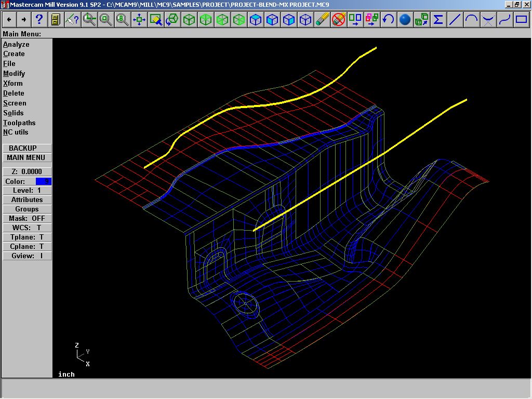Set construction depth via Z: 0.0000 button
This screenshot has height=399, width=532.
[27, 171]
